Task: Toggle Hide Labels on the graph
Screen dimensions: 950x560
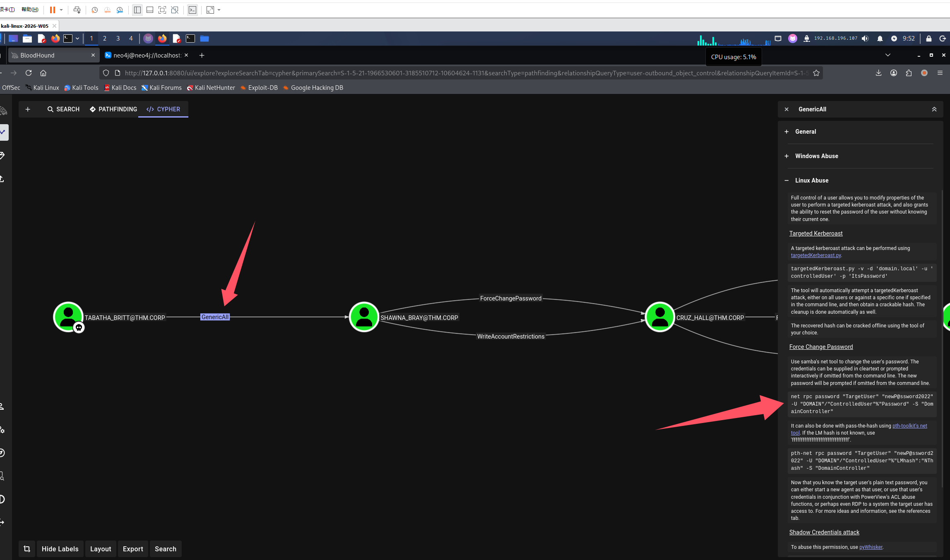Action: (x=60, y=549)
